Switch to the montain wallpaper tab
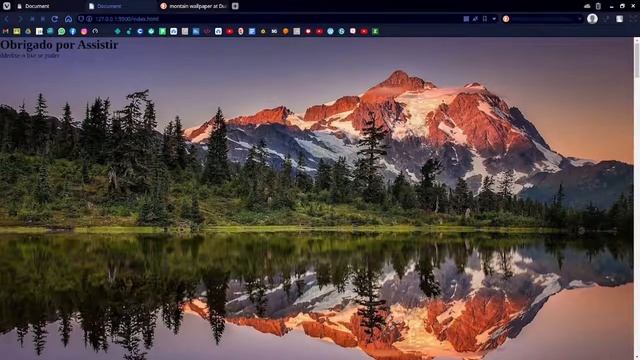The image size is (640, 360). point(193,6)
